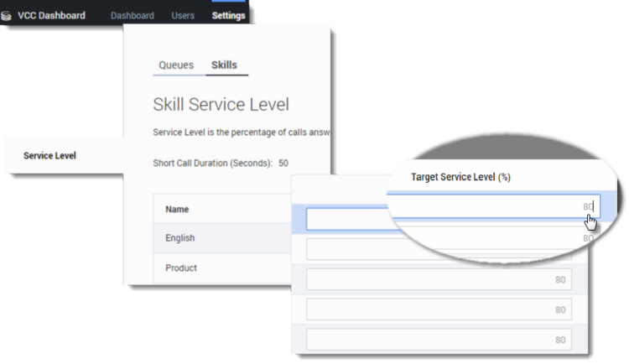Click the Name column header
The height and width of the screenshot is (364, 629).
[177, 209]
